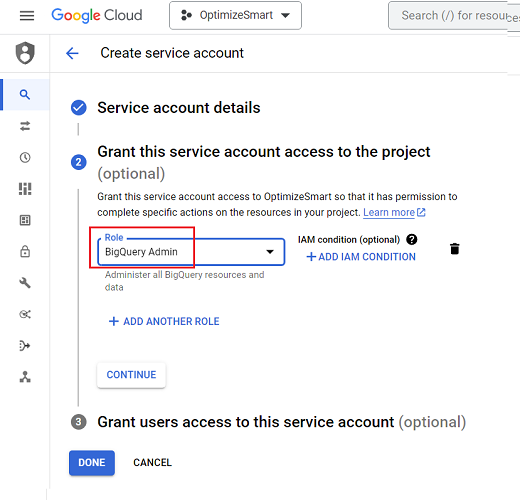The height and width of the screenshot is (500, 520).
Task: Select the grid blocks sidebar icon
Action: (25, 189)
